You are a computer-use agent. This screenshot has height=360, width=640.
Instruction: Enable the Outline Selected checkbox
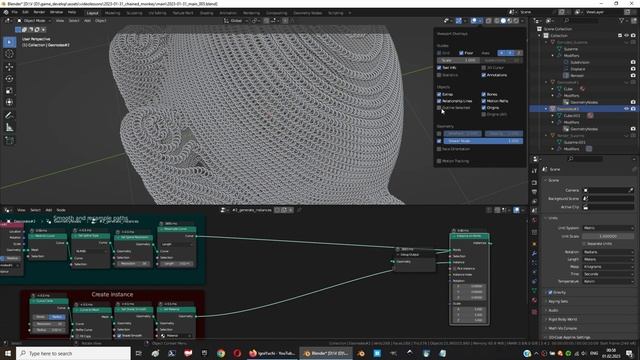(439, 108)
